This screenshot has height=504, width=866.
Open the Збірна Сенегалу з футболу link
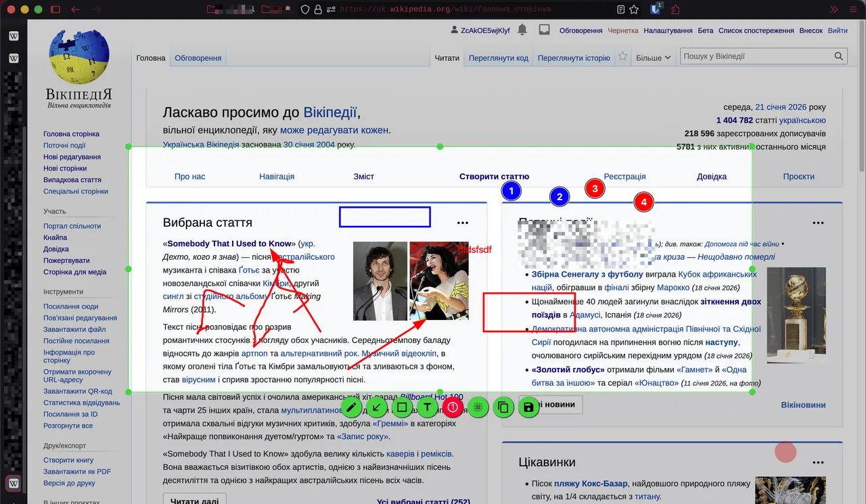587,274
